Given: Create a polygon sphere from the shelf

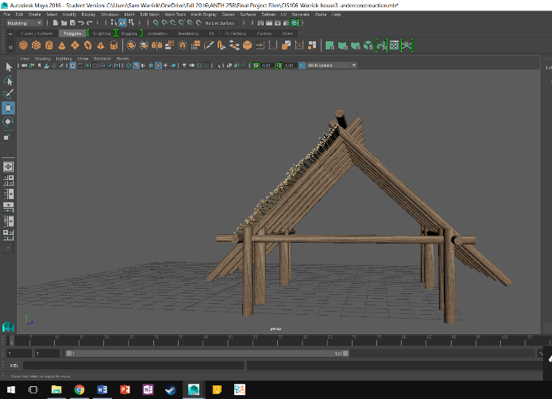Looking at the screenshot, I should pyautogui.click(x=23, y=45).
